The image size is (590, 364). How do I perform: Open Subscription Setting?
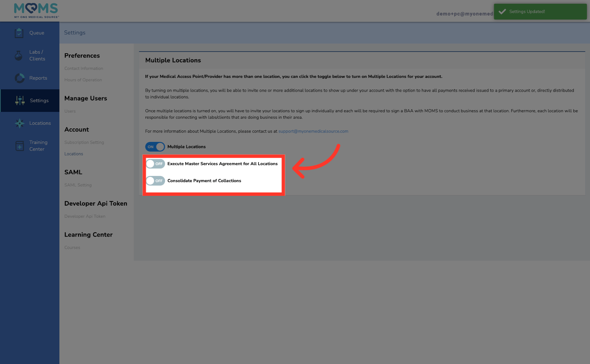click(x=84, y=142)
